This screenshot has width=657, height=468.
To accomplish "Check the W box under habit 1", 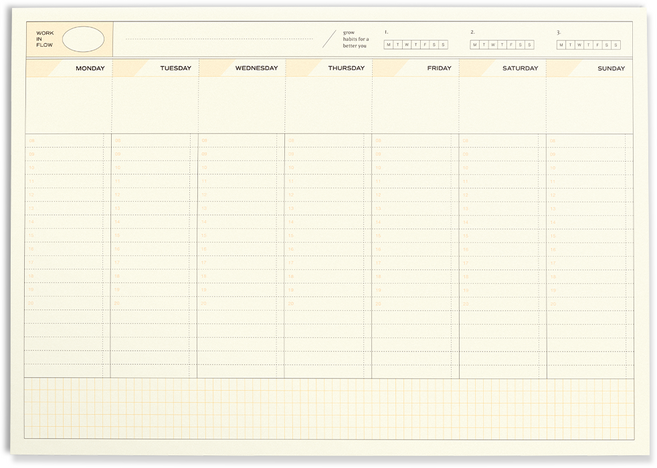I will pyautogui.click(x=407, y=44).
